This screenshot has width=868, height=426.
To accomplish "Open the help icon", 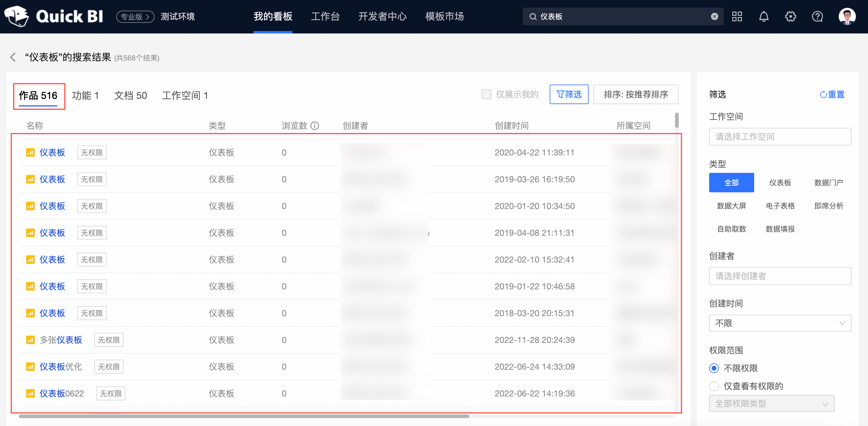I will point(817,16).
